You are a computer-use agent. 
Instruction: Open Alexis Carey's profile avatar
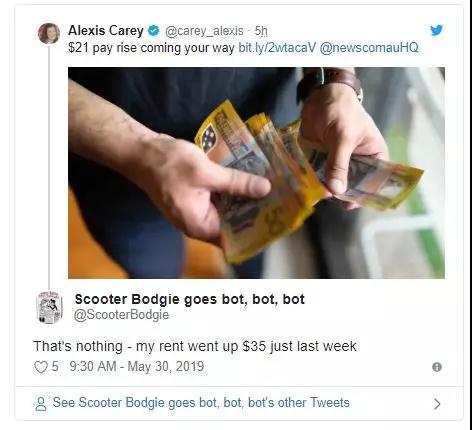(x=49, y=33)
